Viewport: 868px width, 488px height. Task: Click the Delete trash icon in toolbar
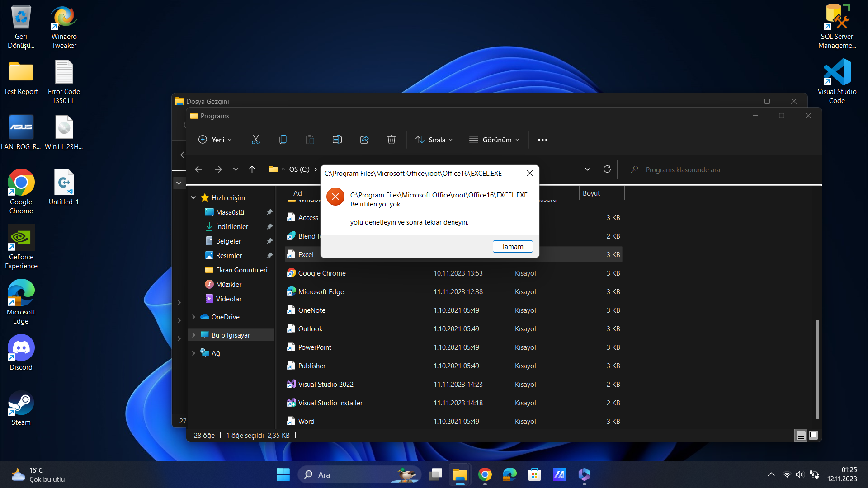pos(392,140)
